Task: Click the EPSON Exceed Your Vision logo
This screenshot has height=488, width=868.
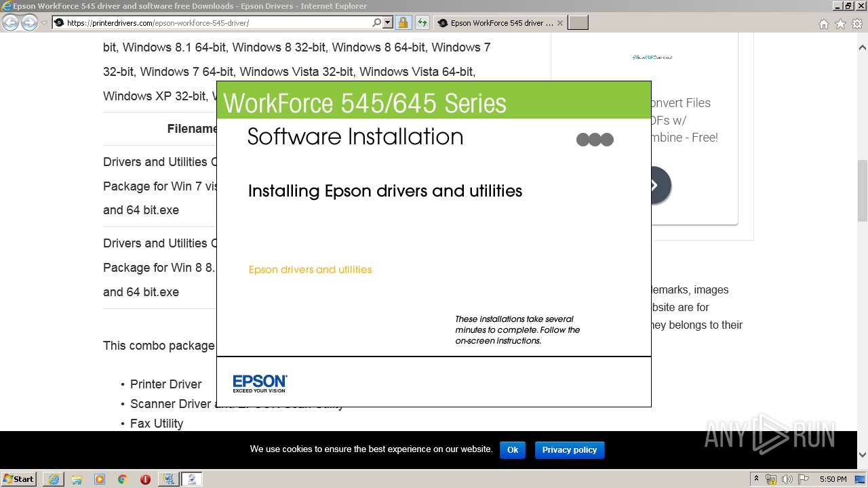Action: pos(260,383)
